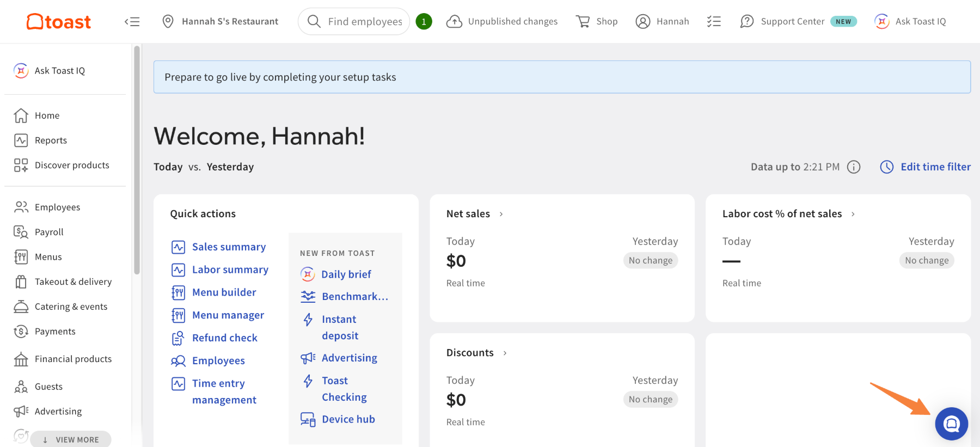
Task: Expand Labor cost % of net sales
Action: [853, 215]
